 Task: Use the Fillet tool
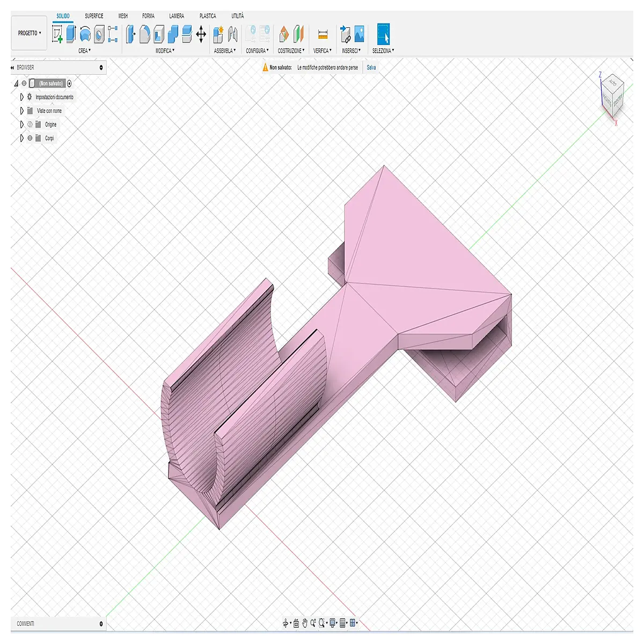144,34
